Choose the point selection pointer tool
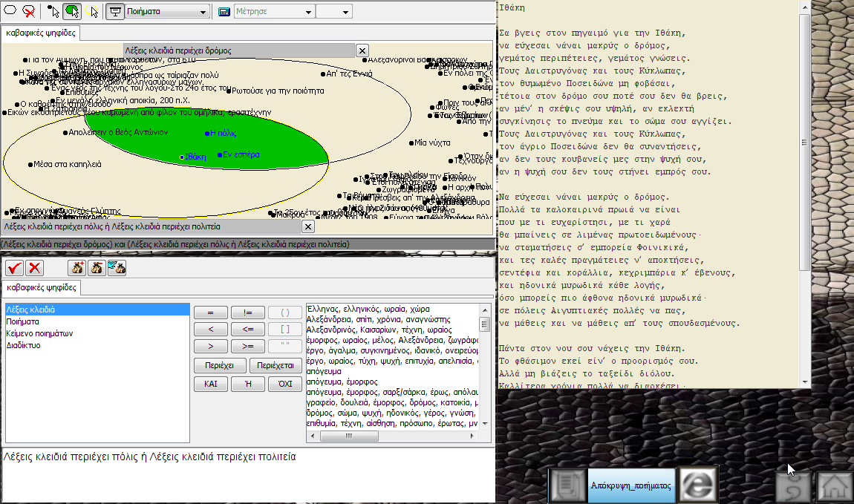Image resolution: width=854 pixels, height=504 pixels. 53,11
